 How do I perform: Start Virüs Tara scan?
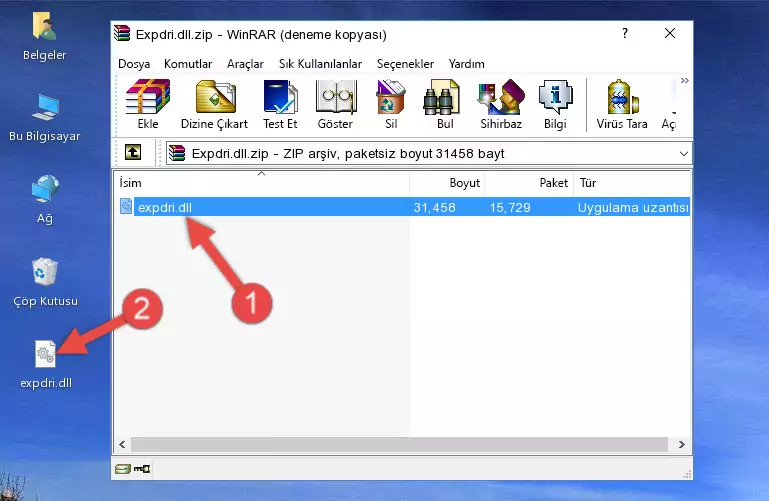pos(622,104)
